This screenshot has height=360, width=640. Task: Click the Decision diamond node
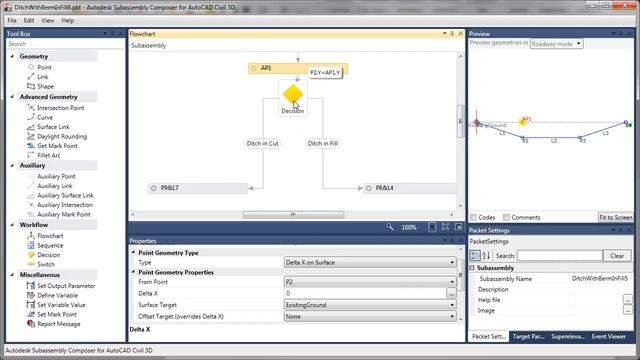pyautogui.click(x=293, y=94)
